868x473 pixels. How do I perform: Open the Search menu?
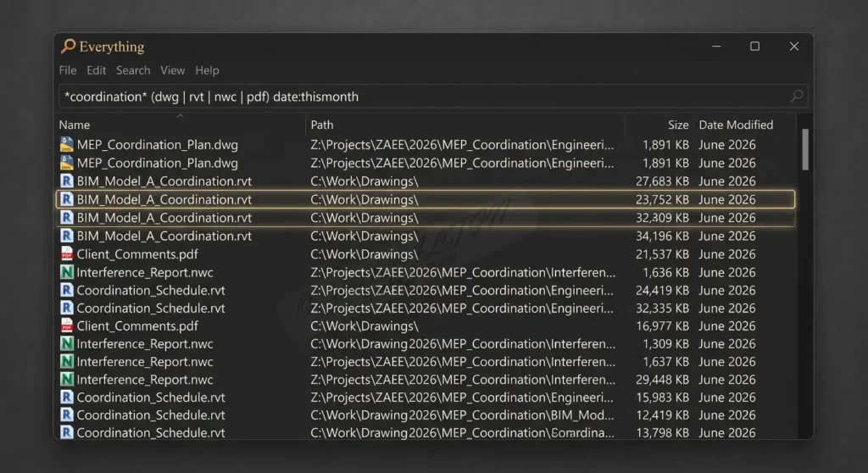(x=133, y=70)
